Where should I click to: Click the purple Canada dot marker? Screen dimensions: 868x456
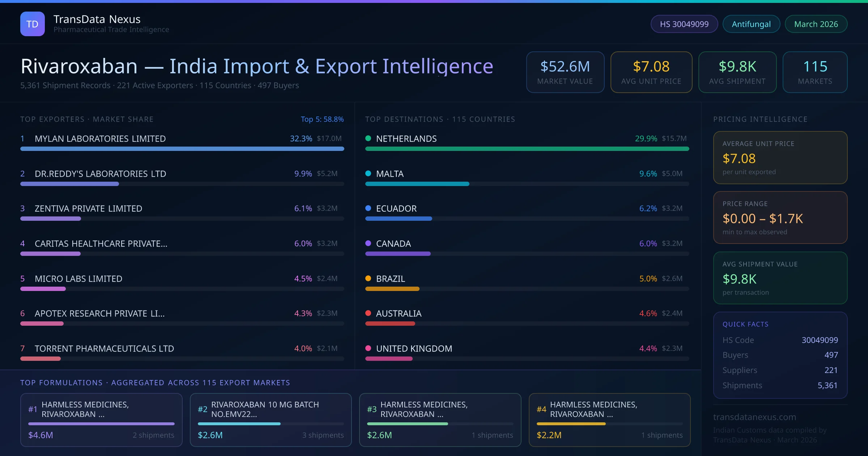(368, 243)
